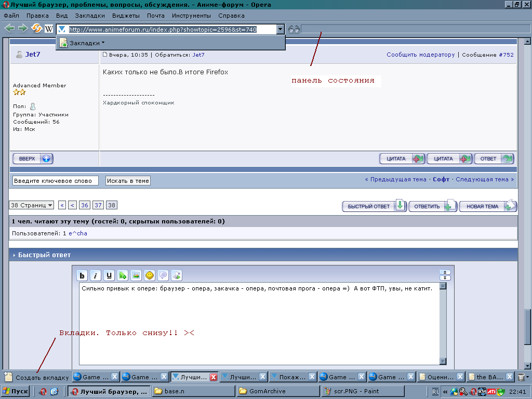Toggle italic formatting in quick reply

click(96, 276)
